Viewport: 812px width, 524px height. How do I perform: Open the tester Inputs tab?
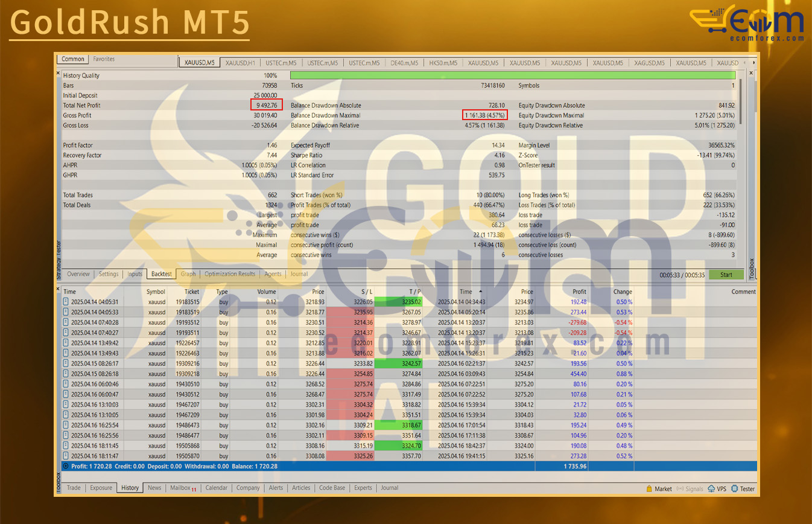point(135,274)
